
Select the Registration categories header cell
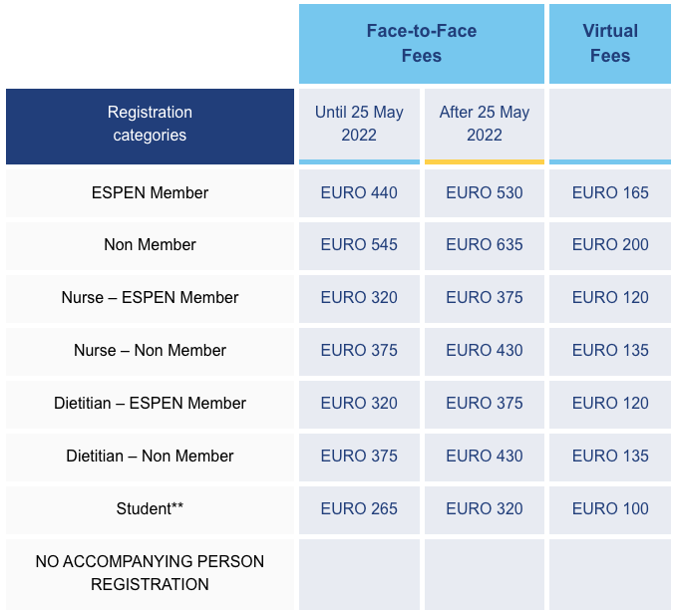pyautogui.click(x=150, y=126)
